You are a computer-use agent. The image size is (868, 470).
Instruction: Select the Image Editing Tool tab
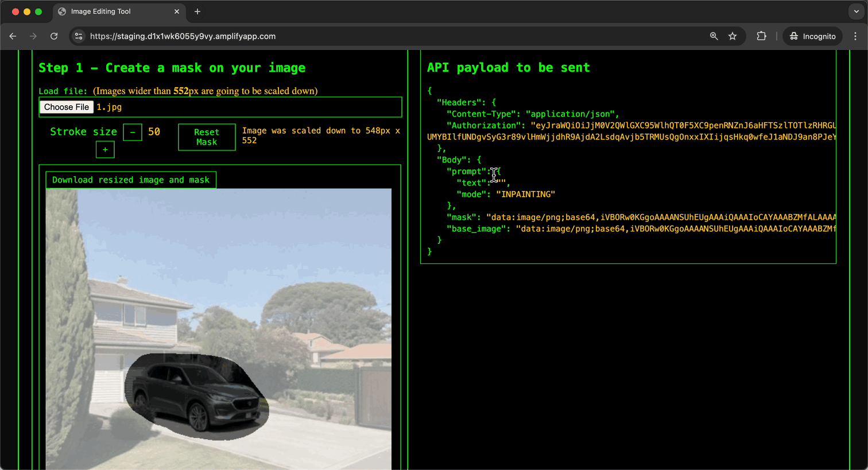119,11
